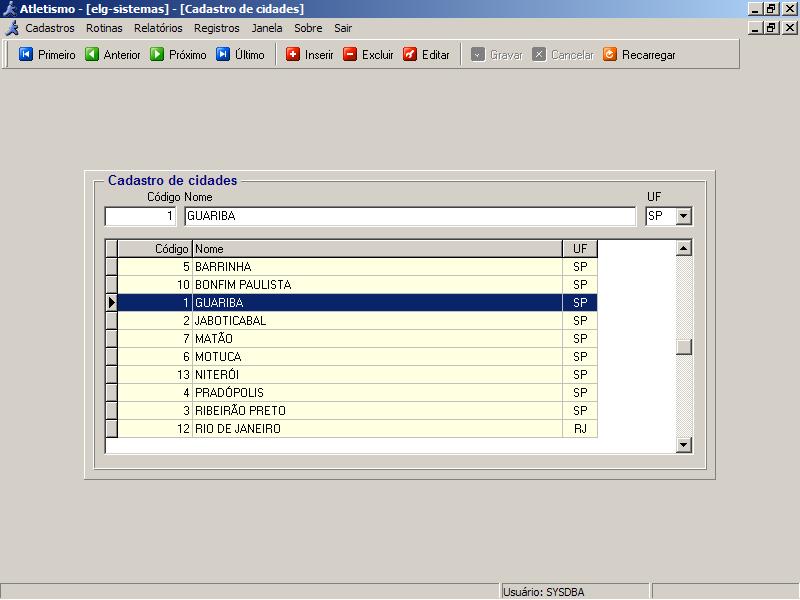Restore the inner Cadastro de cidades window
Image resolution: width=800 pixels, height=600 pixels.
pyautogui.click(x=771, y=28)
